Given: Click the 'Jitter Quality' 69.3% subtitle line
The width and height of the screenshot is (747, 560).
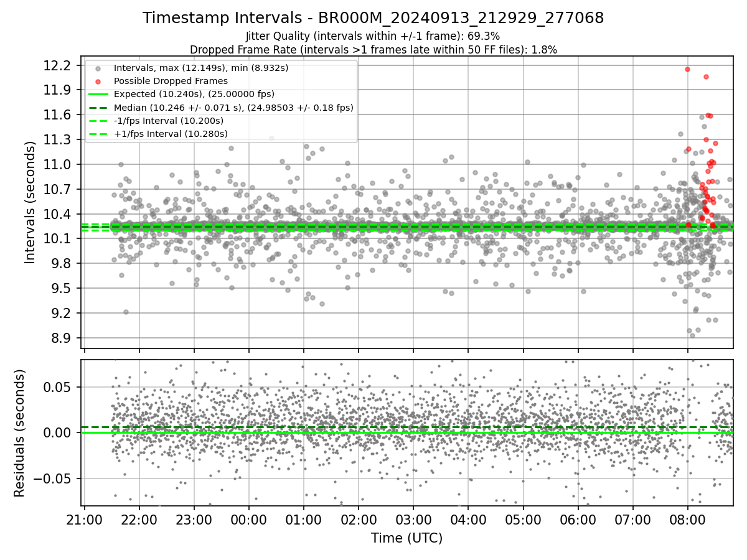Looking at the screenshot, I should click(x=374, y=36).
